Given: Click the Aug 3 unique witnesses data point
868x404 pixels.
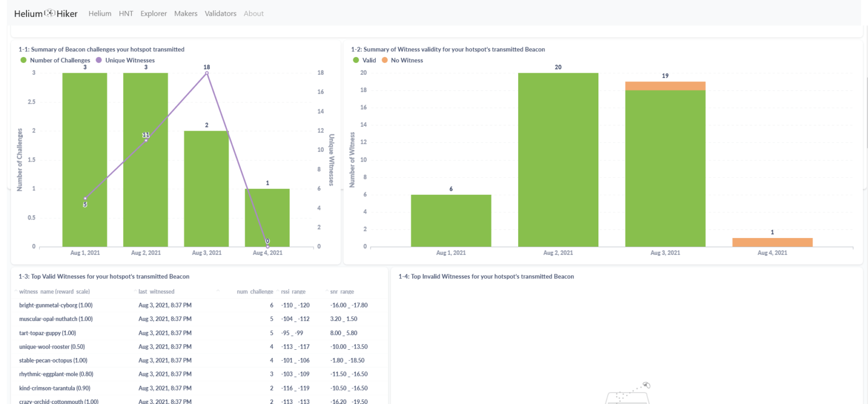Looking at the screenshot, I should (207, 73).
